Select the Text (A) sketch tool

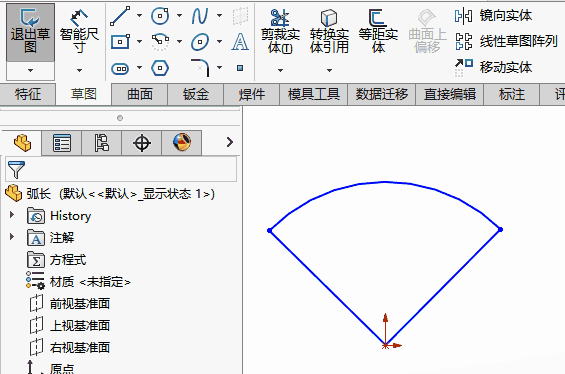point(240,41)
